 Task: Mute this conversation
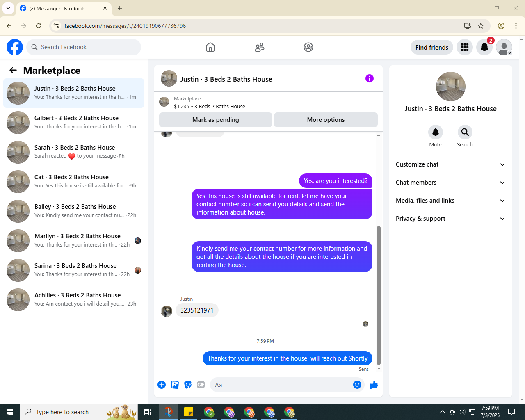click(436, 132)
